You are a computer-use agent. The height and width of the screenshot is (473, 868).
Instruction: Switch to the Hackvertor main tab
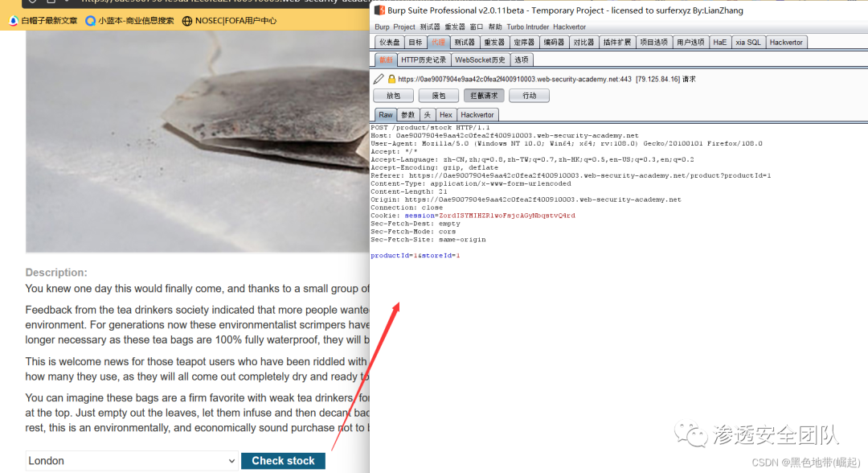point(786,42)
